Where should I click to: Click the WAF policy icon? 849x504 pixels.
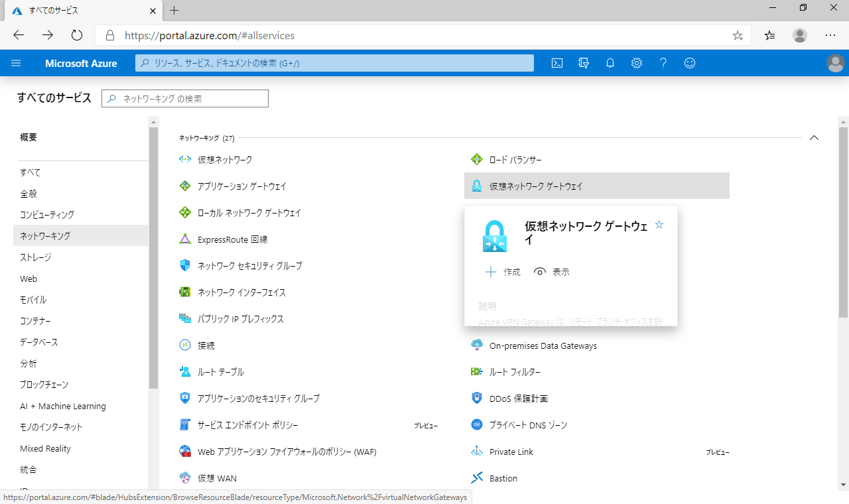(x=185, y=452)
